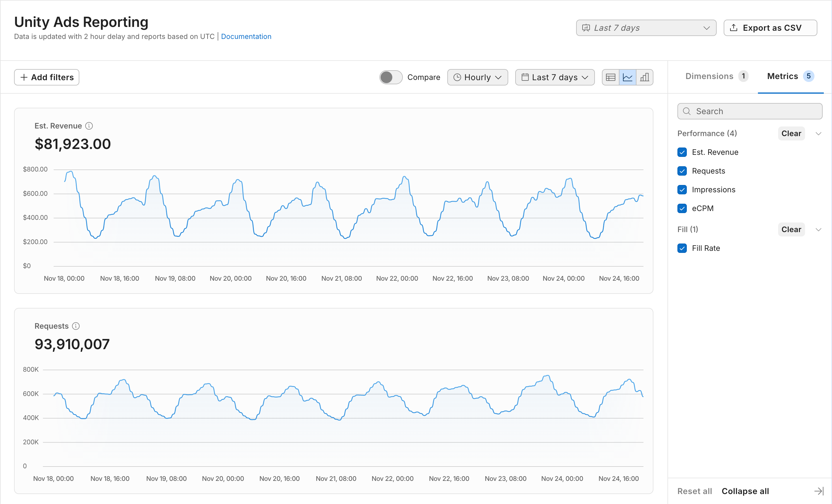
Task: Collapse the side panel arrow icon
Action: click(819, 491)
